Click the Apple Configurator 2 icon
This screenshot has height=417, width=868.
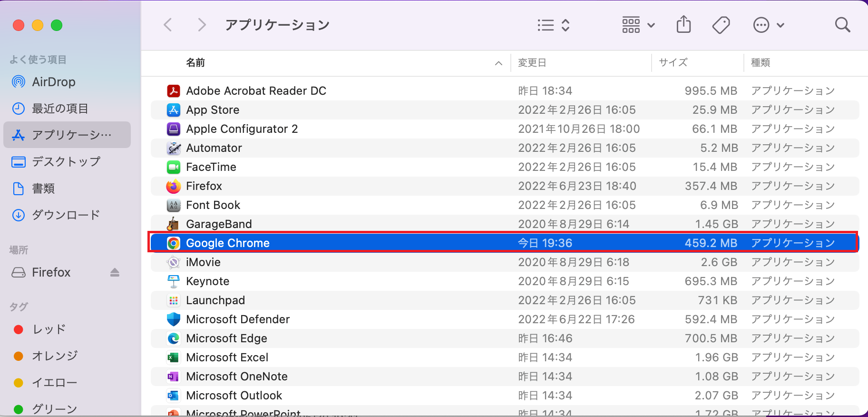174,129
